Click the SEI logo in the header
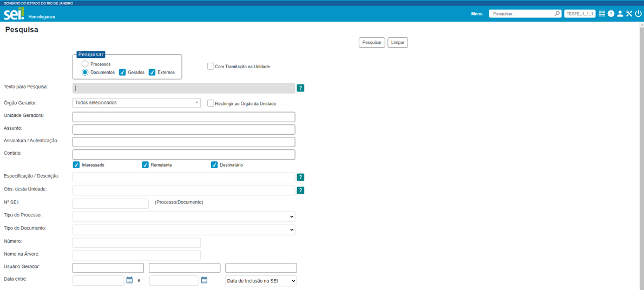The image size is (644, 290). click(x=14, y=14)
